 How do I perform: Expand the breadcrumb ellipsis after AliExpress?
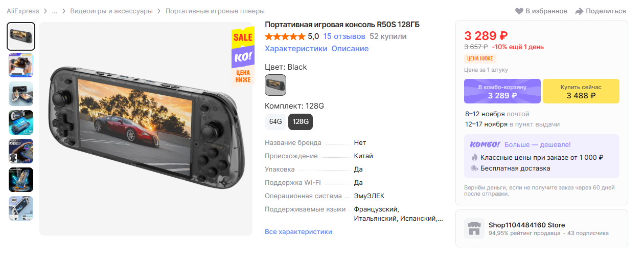tap(55, 11)
